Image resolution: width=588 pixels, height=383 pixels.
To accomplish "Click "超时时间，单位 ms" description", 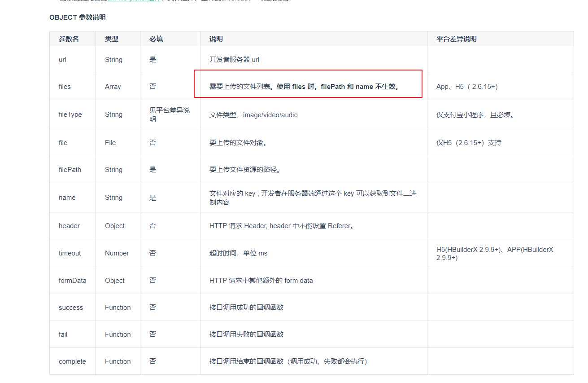I will (238, 253).
